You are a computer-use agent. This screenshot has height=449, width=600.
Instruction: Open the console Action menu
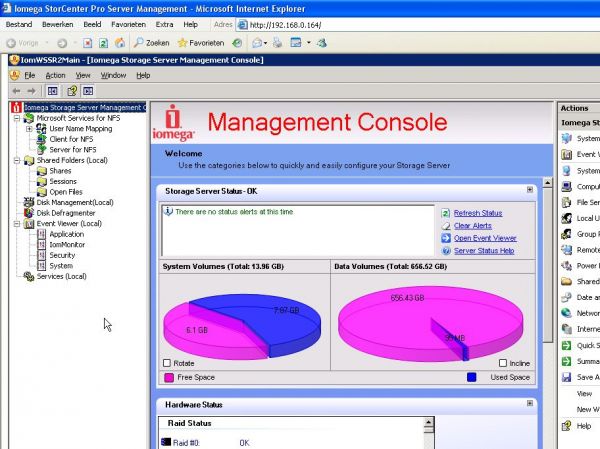click(55, 75)
